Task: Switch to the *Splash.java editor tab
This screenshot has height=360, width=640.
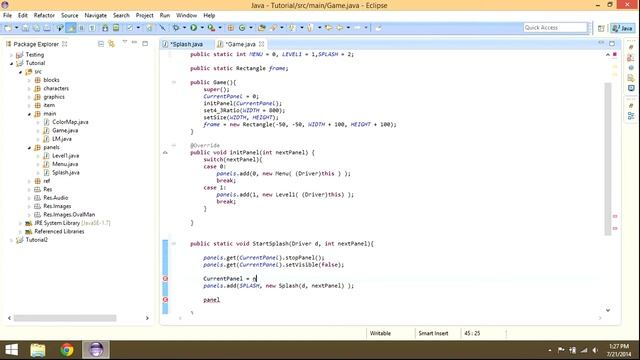Action: pyautogui.click(x=186, y=44)
